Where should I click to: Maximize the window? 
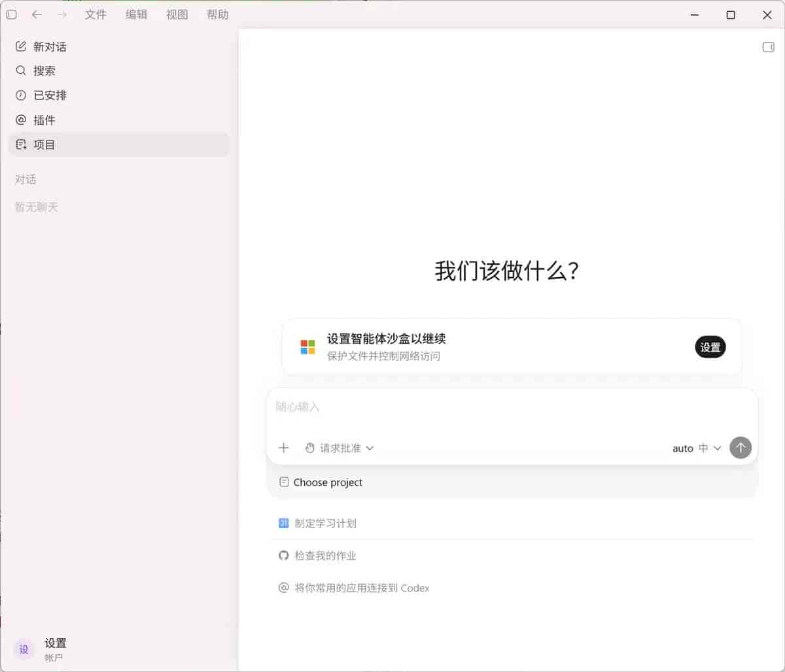click(731, 14)
